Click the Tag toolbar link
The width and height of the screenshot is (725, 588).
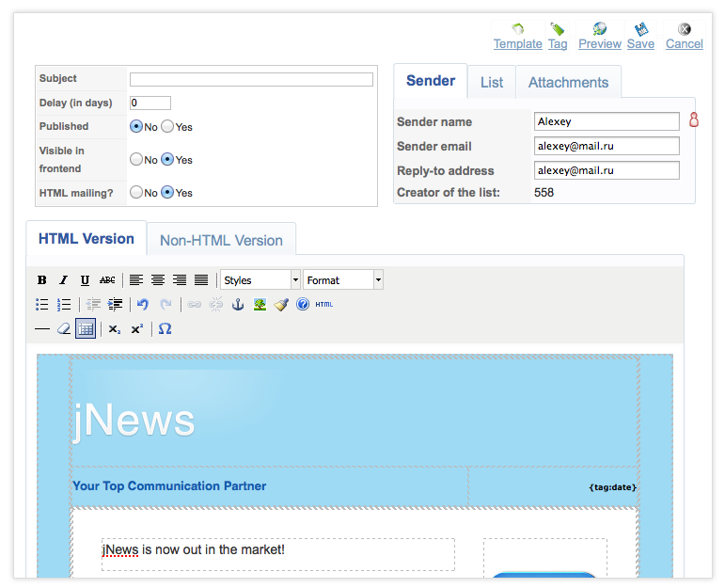[558, 36]
